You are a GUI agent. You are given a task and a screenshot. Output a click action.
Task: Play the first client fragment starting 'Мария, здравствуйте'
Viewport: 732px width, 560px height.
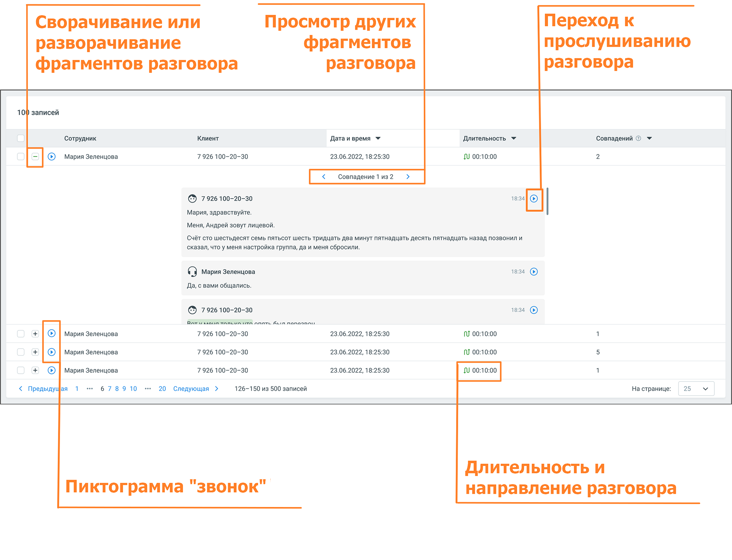click(534, 199)
